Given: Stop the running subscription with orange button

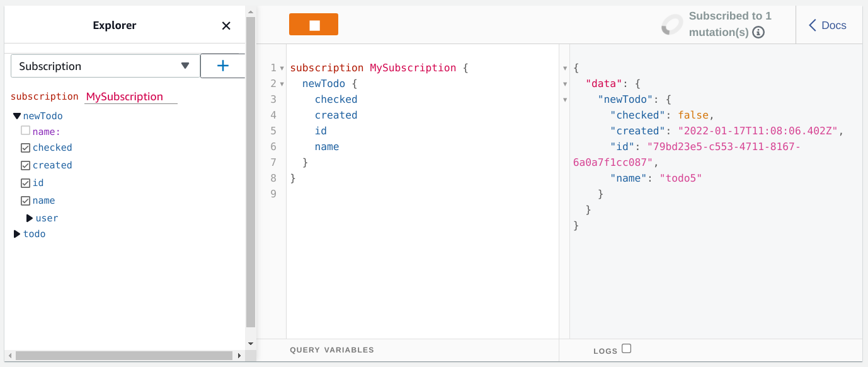Looking at the screenshot, I should pos(313,25).
